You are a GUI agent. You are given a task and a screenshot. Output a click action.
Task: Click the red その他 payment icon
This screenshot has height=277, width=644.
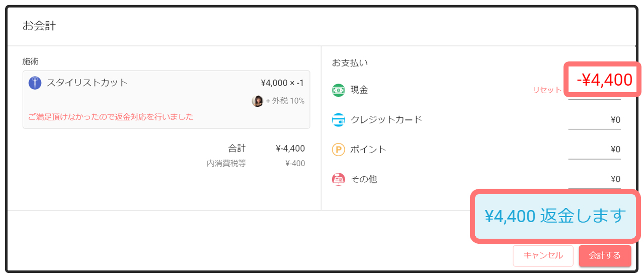coord(339,179)
